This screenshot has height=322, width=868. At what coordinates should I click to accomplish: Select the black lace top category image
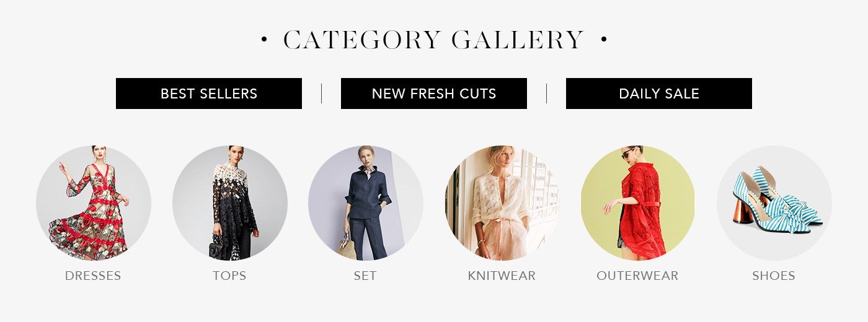[x=230, y=203]
